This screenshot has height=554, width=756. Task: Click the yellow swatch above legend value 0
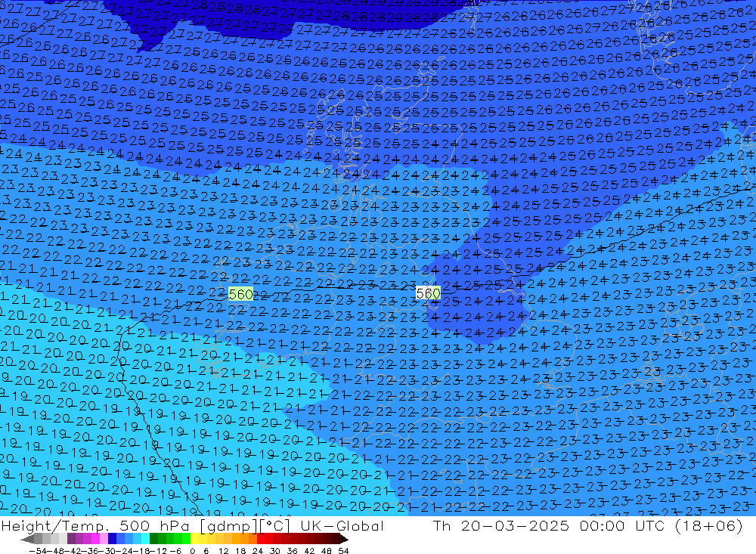coord(195,539)
